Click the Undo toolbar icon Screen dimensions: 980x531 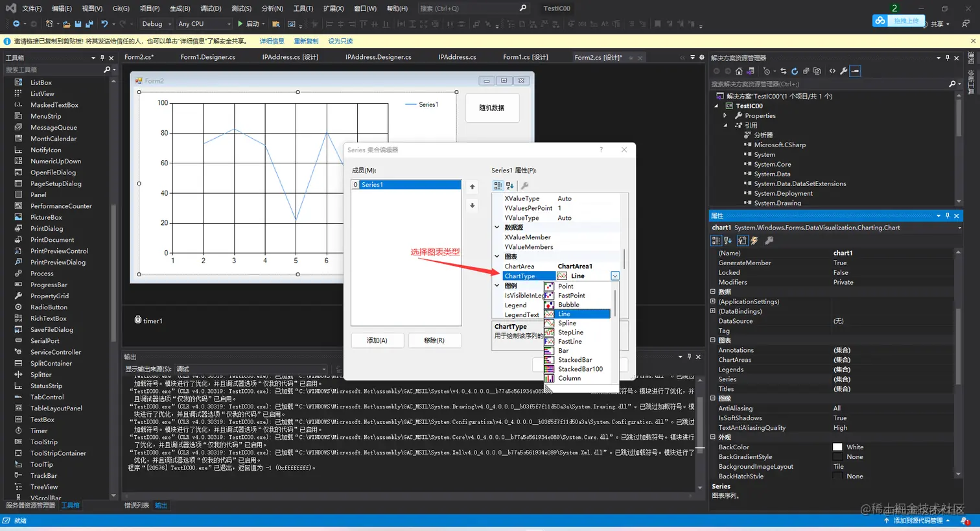click(104, 24)
